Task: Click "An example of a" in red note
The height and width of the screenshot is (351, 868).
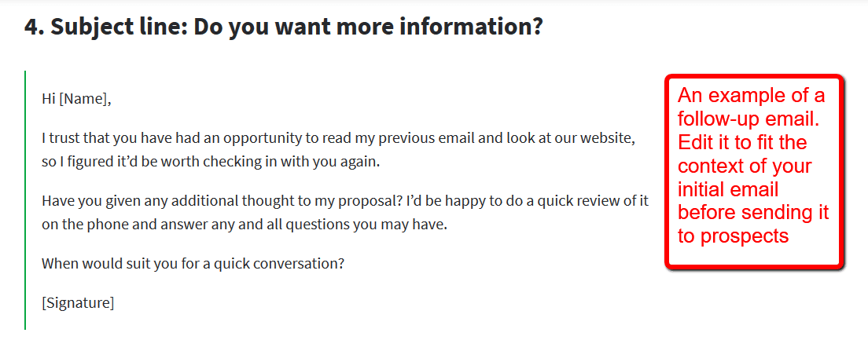Action: [x=751, y=96]
